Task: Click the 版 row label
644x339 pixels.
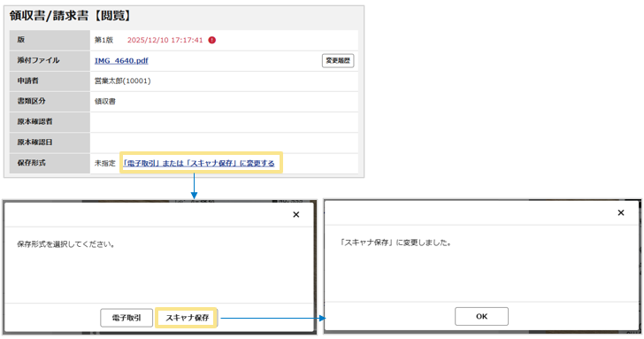Action: pyautogui.click(x=21, y=40)
